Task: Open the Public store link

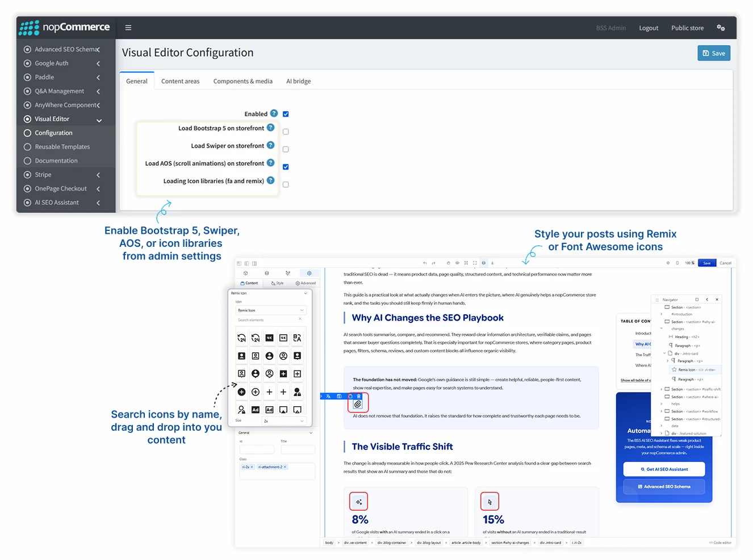Action: [687, 28]
